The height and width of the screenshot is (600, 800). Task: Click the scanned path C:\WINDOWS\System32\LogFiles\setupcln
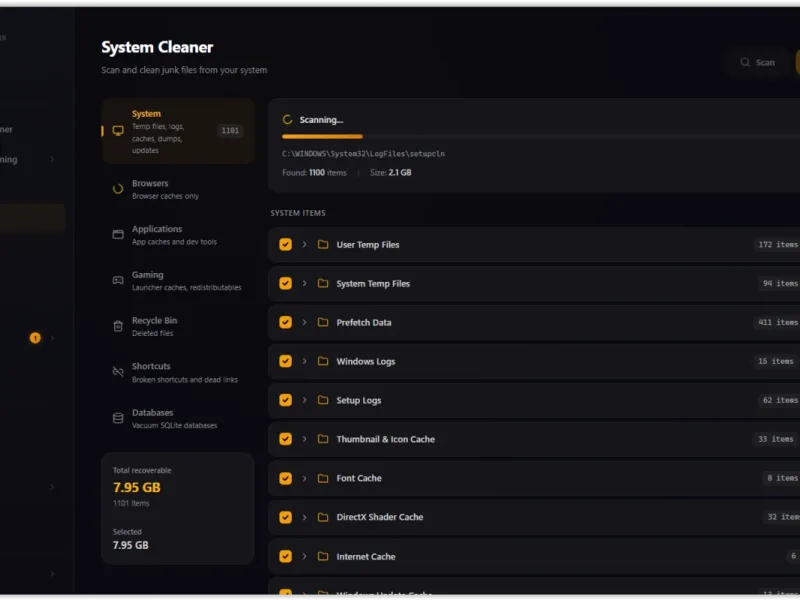363,154
